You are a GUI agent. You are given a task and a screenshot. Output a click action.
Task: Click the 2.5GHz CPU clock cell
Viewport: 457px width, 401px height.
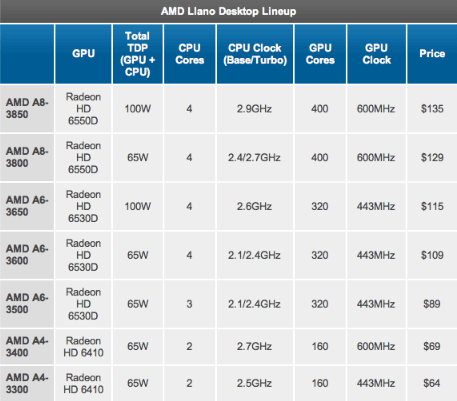pos(254,383)
